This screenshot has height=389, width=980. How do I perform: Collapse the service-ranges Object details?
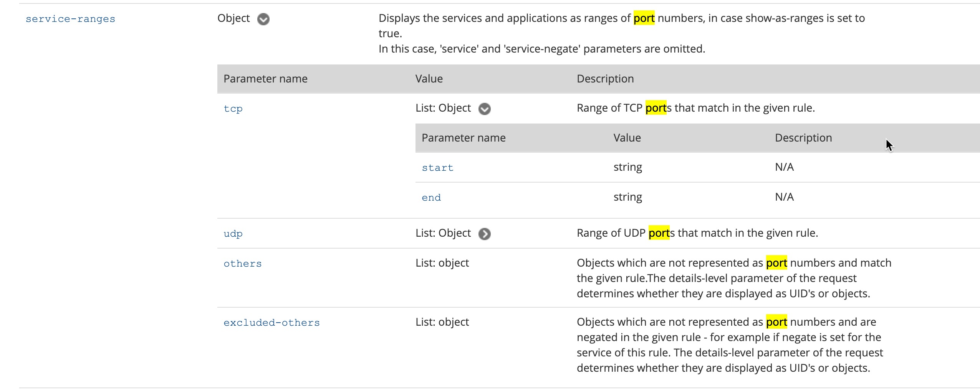click(x=264, y=18)
